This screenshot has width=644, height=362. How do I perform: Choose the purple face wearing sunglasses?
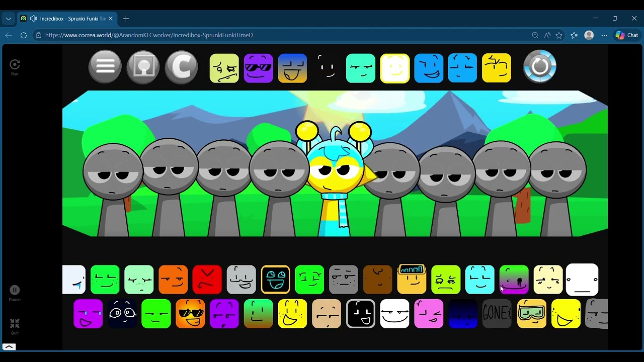[258, 68]
